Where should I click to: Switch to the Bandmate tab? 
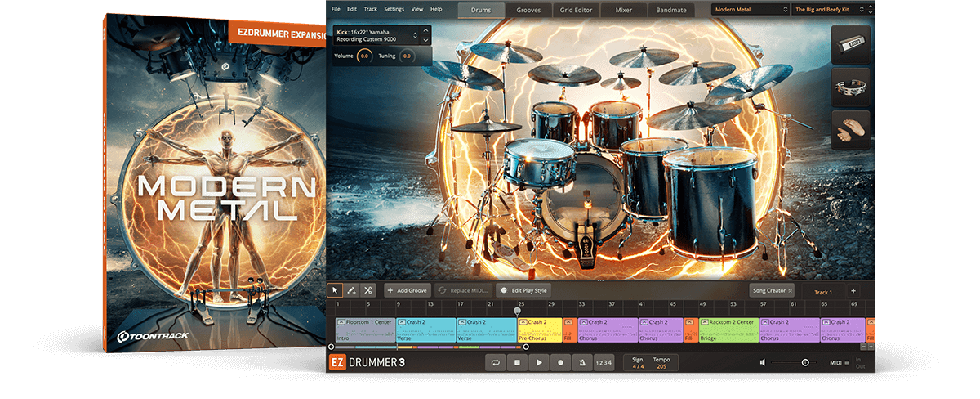671,10
